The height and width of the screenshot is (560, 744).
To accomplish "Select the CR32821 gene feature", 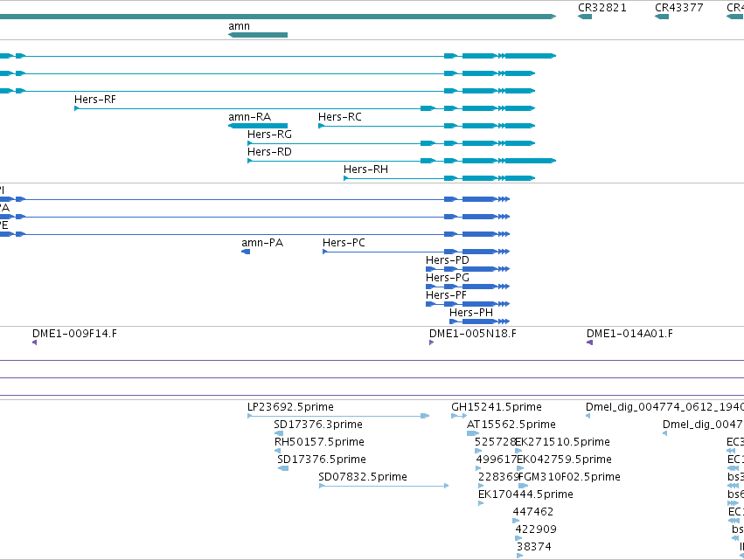I will (x=585, y=17).
